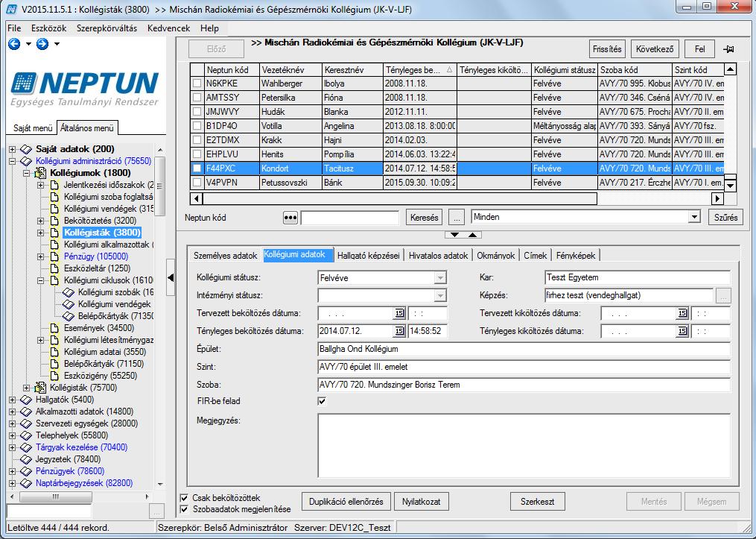Screen dimensions: 756x539
Task: Collapse the Kollégiumi ciklusok node
Action: [x=41, y=280]
